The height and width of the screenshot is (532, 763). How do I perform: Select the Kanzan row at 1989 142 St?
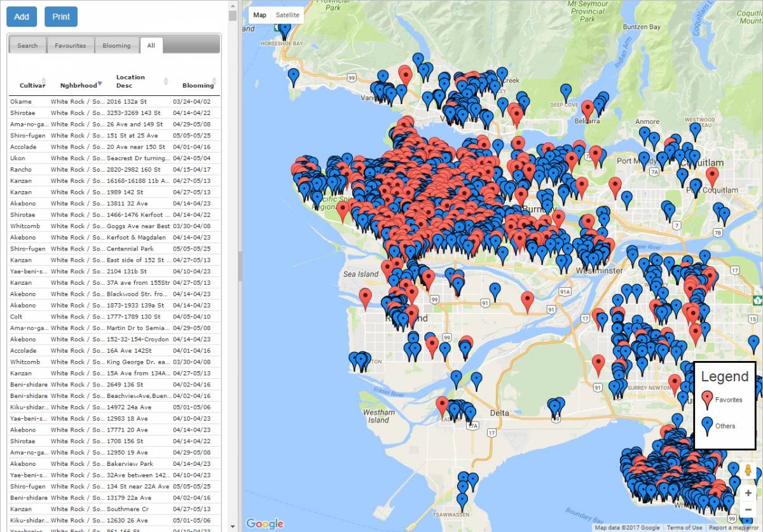pyautogui.click(x=114, y=192)
